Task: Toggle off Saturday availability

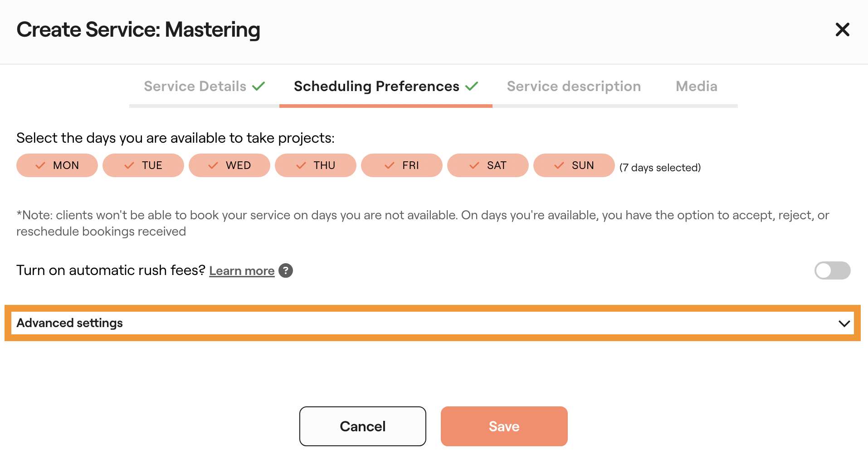Action: pyautogui.click(x=488, y=165)
